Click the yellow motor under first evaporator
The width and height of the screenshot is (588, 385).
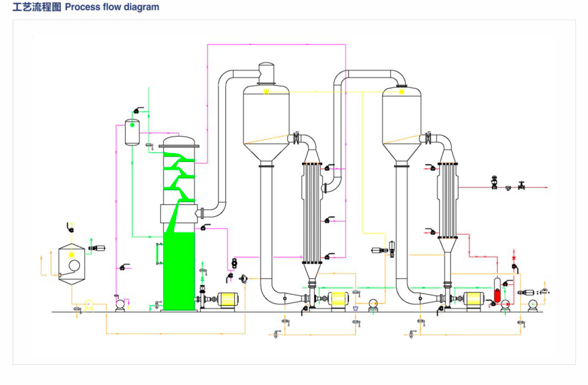point(338,299)
